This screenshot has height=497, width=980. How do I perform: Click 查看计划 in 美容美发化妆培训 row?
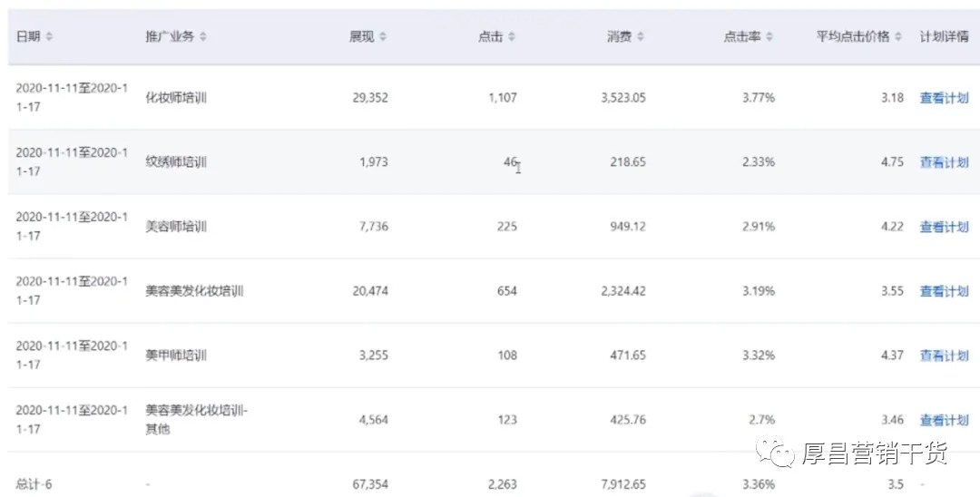click(x=944, y=291)
